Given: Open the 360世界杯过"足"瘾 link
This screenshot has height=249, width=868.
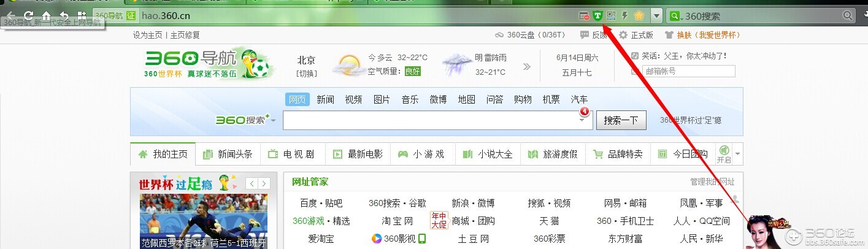Looking at the screenshot, I should (691, 120).
